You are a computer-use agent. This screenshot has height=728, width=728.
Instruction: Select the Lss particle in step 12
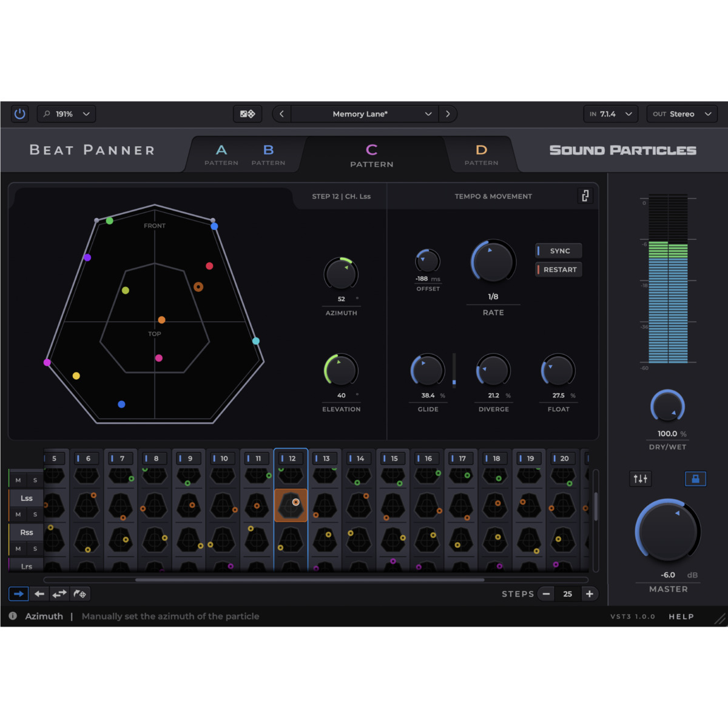pos(296,502)
